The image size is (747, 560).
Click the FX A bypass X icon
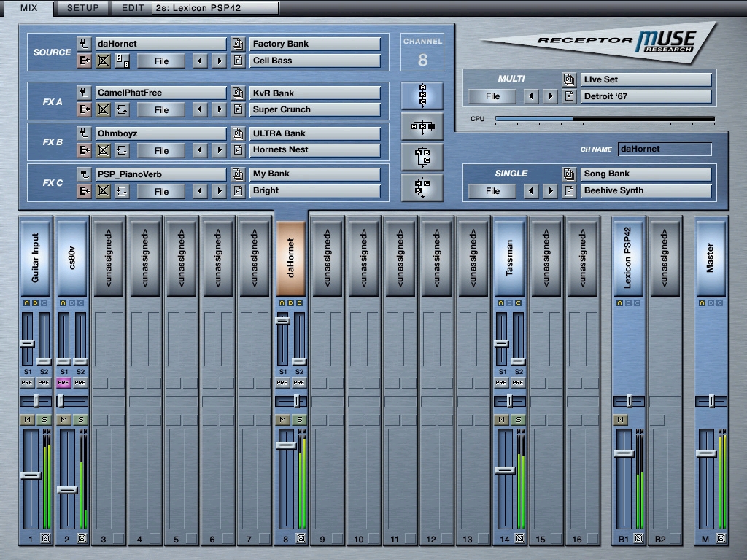click(x=103, y=109)
